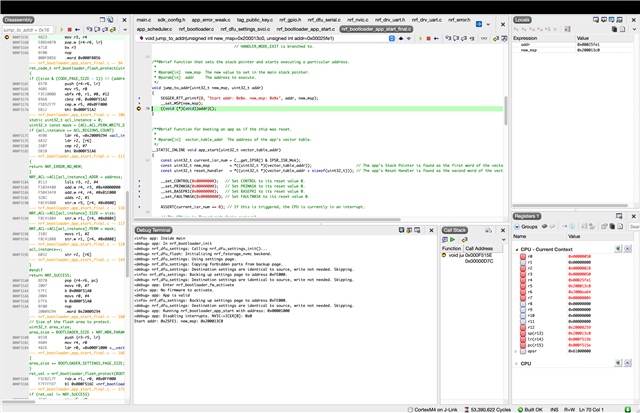Click the floating window icon in Disassembly header
The height and width of the screenshot is (413, 640).
[x=102, y=20]
